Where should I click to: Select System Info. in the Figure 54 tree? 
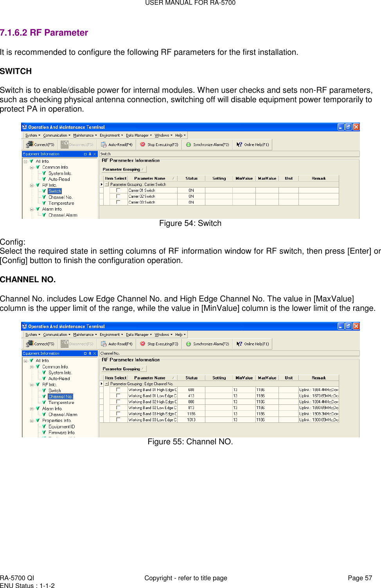(x=60, y=173)
